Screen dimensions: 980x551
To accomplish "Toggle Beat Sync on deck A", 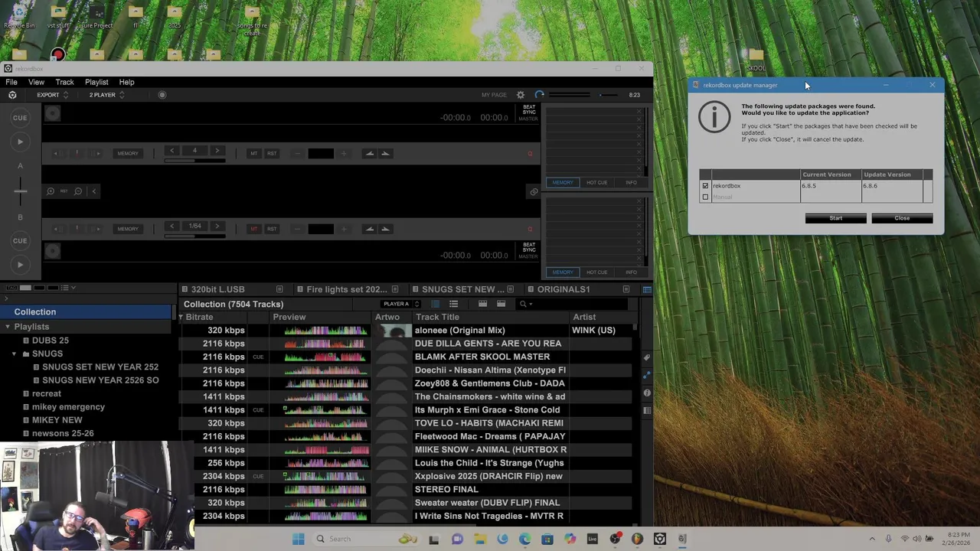I will [529, 109].
